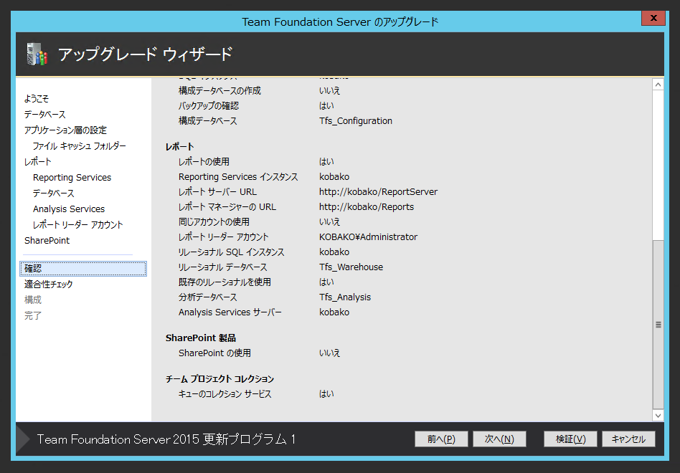Open ファイル キャッシュ フォルダー step
Image resolution: width=680 pixels, height=473 pixels.
pos(79,146)
